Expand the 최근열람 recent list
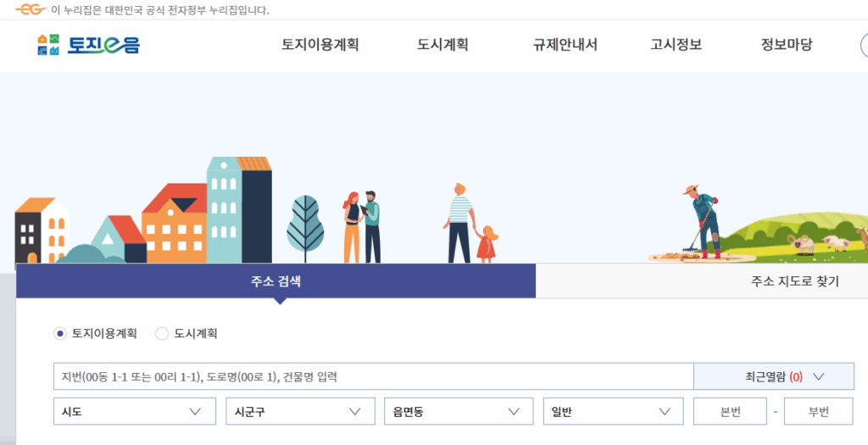Image resolution: width=868 pixels, height=445 pixels. (773, 376)
